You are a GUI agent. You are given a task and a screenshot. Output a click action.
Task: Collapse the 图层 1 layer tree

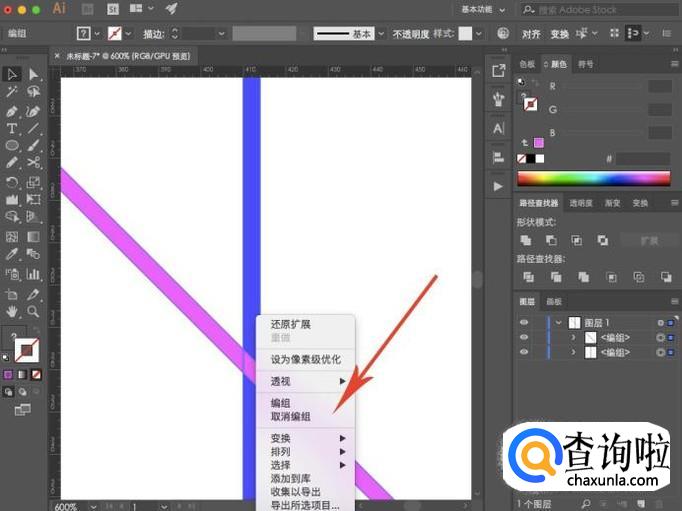click(x=560, y=323)
